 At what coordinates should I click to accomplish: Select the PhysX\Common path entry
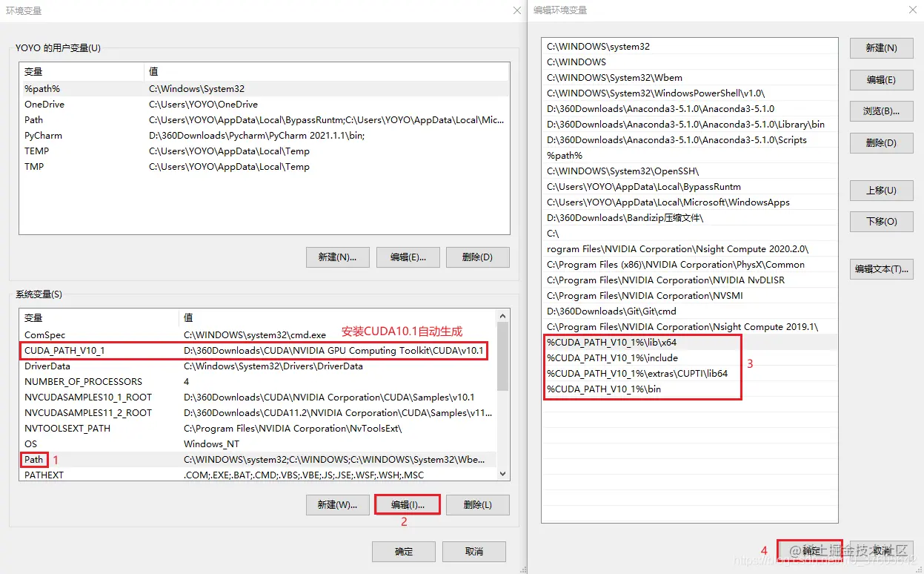pyautogui.click(x=690, y=264)
